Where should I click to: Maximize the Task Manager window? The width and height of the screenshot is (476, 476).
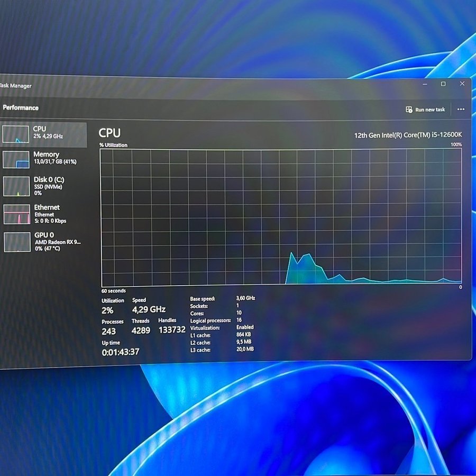(x=443, y=84)
